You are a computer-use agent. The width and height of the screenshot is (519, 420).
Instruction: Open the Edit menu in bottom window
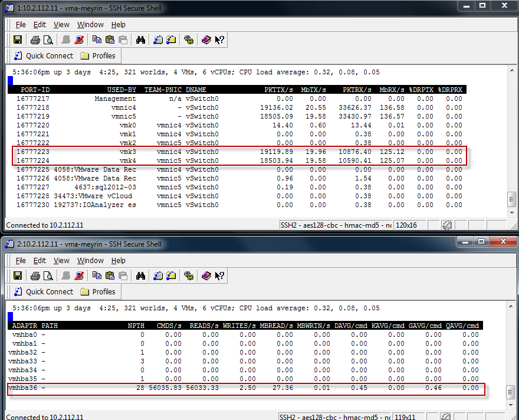(x=40, y=261)
